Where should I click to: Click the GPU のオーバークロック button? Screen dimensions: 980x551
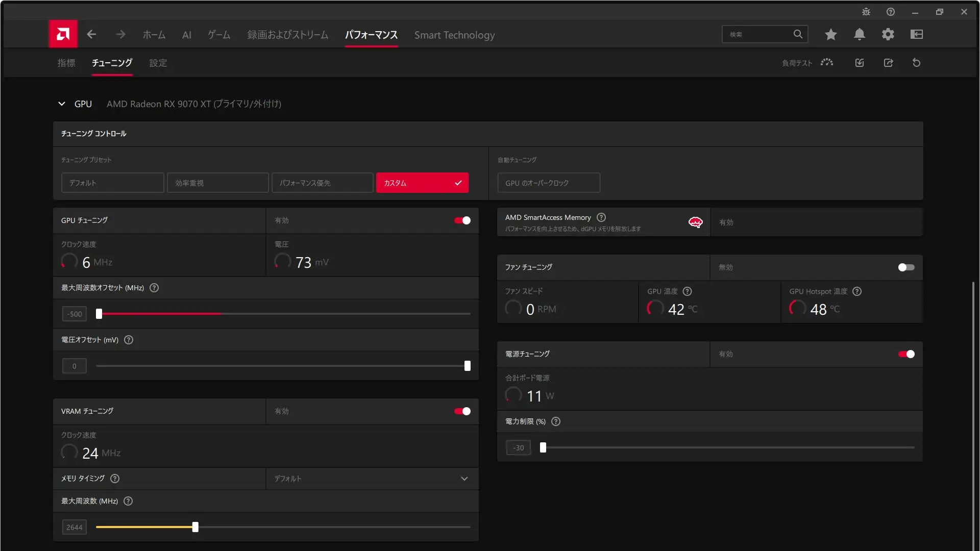point(549,183)
